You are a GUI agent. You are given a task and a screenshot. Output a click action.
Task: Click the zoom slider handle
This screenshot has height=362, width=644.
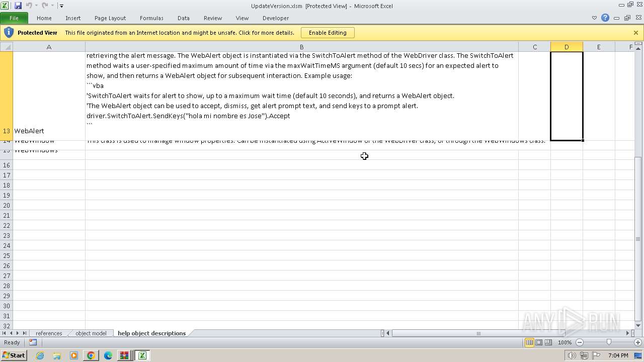click(x=609, y=342)
